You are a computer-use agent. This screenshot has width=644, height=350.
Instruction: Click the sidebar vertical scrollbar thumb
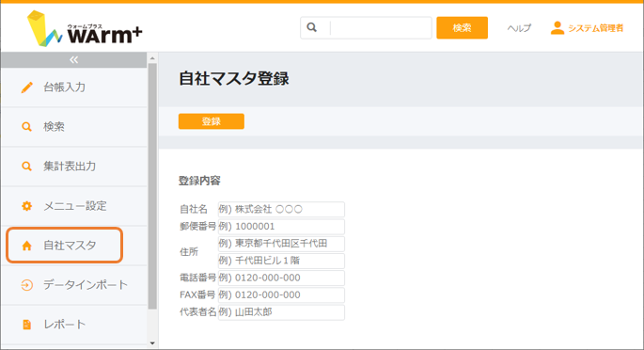click(152, 186)
